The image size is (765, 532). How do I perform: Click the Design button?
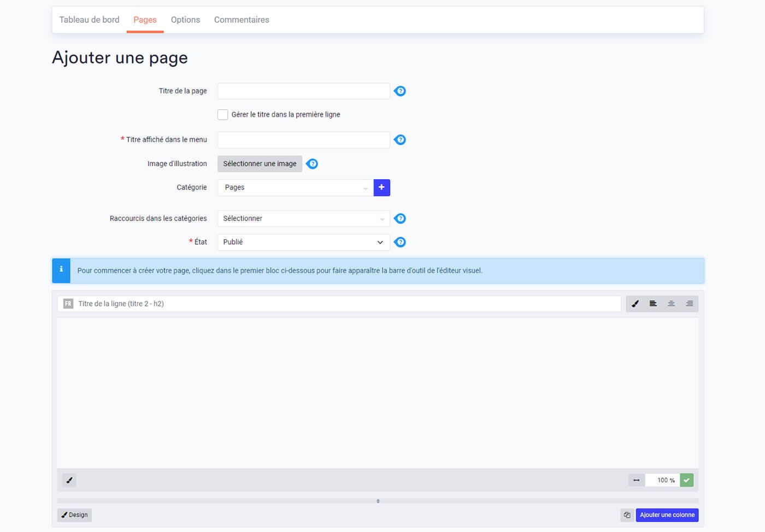74,515
